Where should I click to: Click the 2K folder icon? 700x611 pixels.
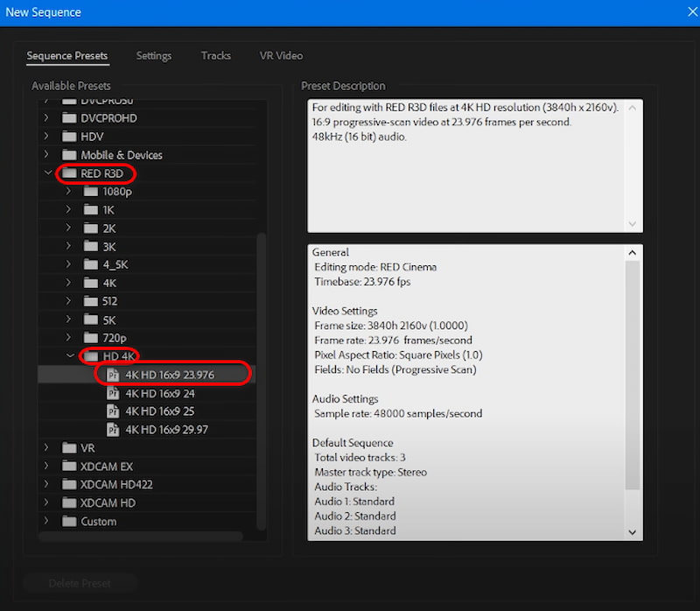click(x=91, y=228)
